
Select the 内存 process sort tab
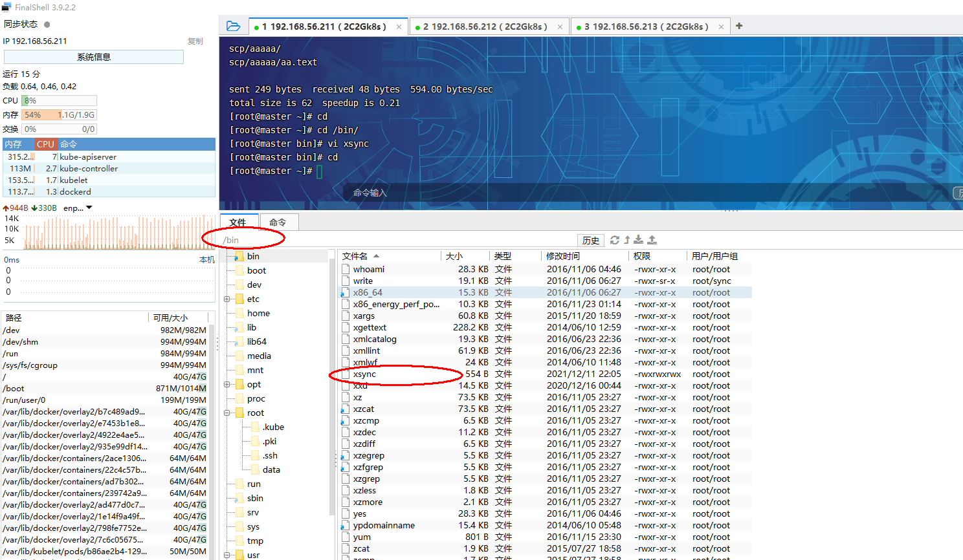pyautogui.click(x=18, y=144)
